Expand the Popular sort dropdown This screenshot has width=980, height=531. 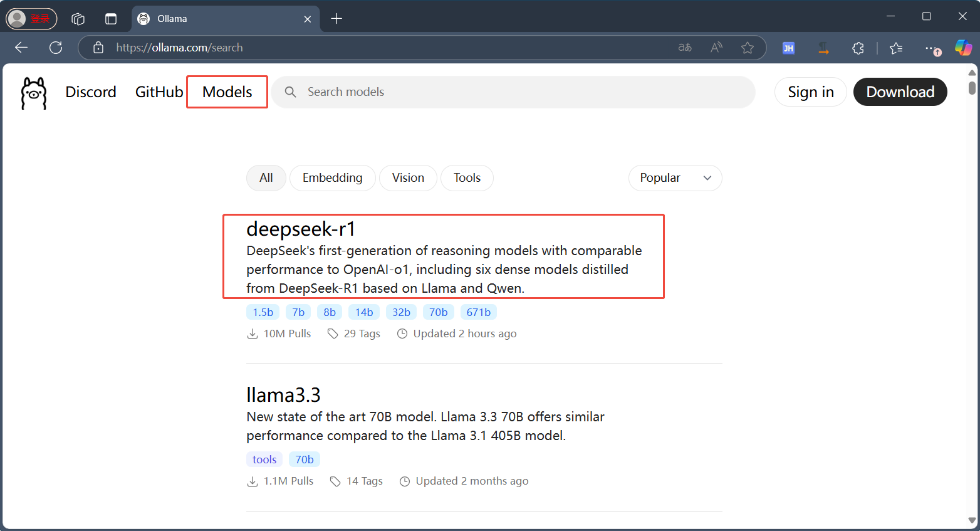[x=675, y=178]
